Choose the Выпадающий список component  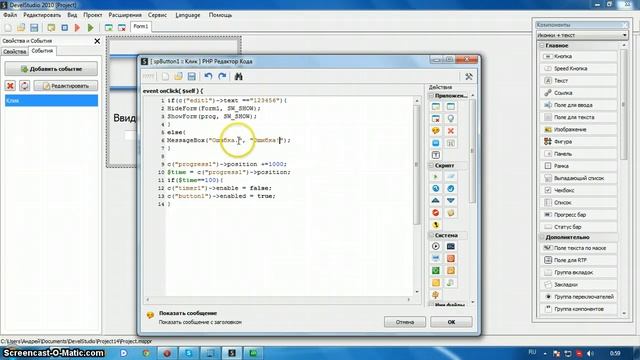(580, 178)
